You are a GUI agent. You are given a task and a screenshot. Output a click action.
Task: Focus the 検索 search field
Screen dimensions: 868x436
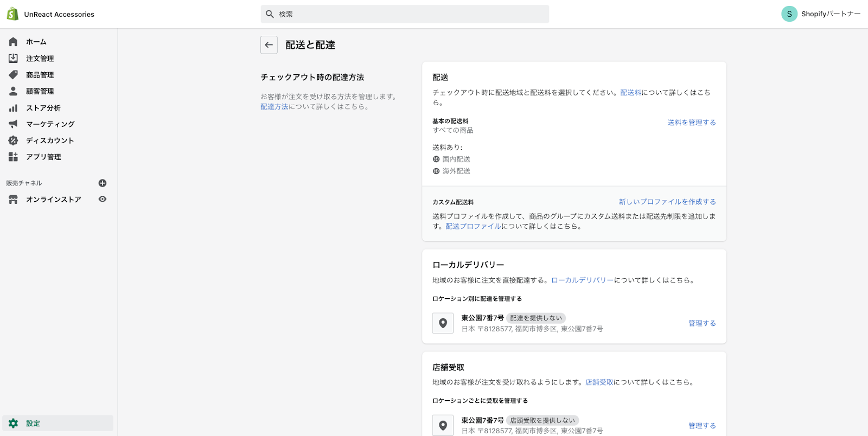point(405,14)
